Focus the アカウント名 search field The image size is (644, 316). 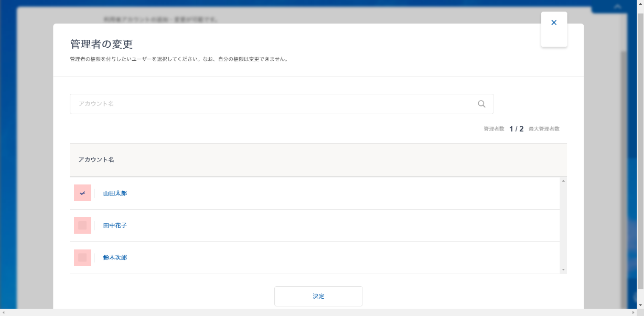[x=273, y=104]
